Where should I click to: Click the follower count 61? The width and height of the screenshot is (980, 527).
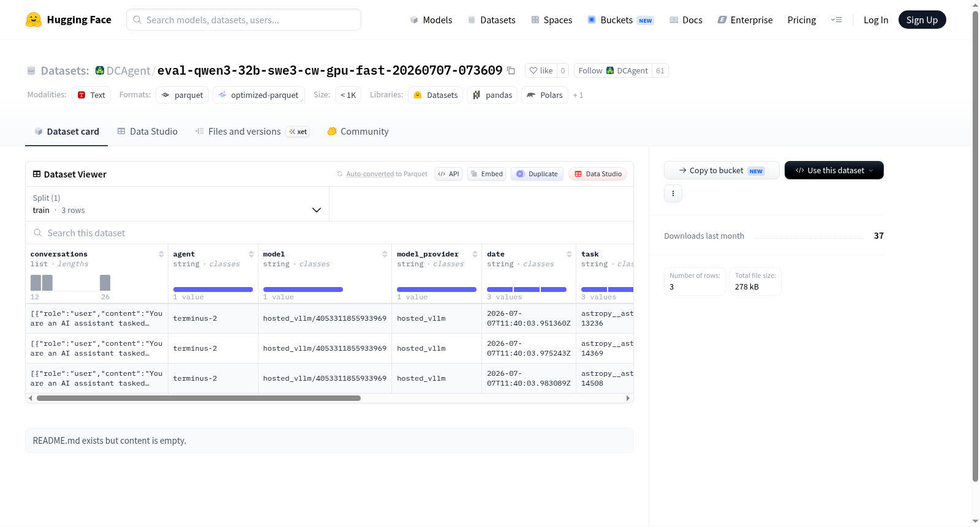pyautogui.click(x=660, y=70)
